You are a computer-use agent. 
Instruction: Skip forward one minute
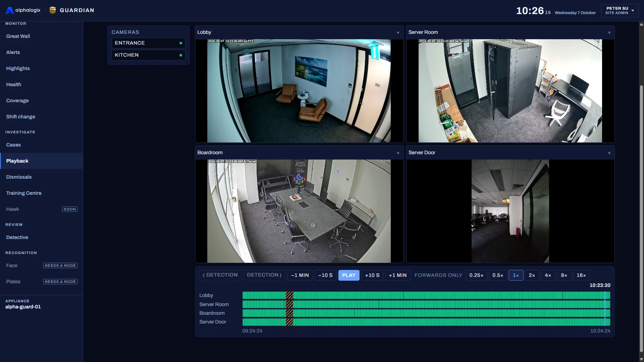tap(398, 275)
